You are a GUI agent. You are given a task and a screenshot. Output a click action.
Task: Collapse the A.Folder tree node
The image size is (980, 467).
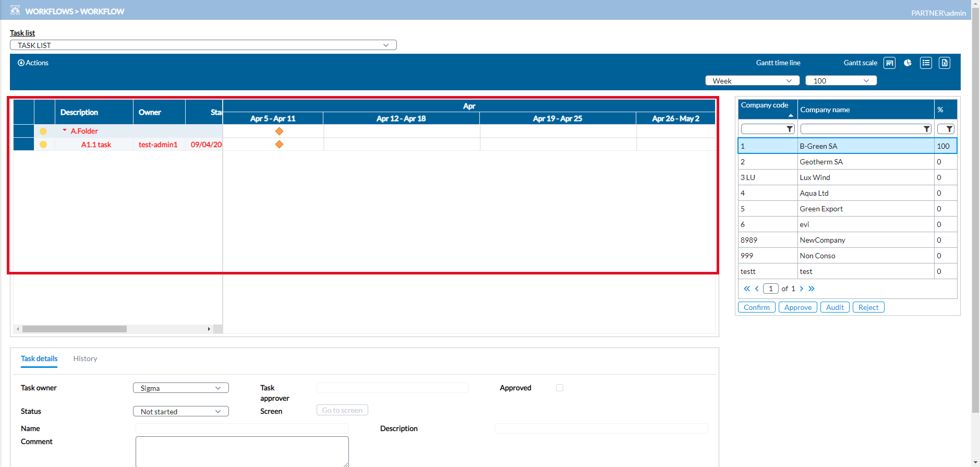coord(65,130)
